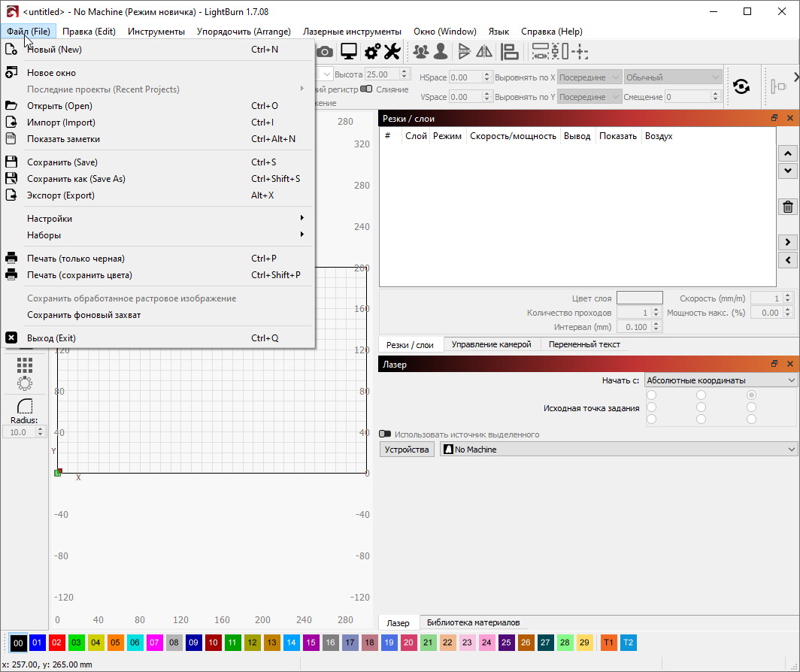Open the Правка (Edit) menu
Image resolution: width=800 pixels, height=672 pixels.
(89, 31)
